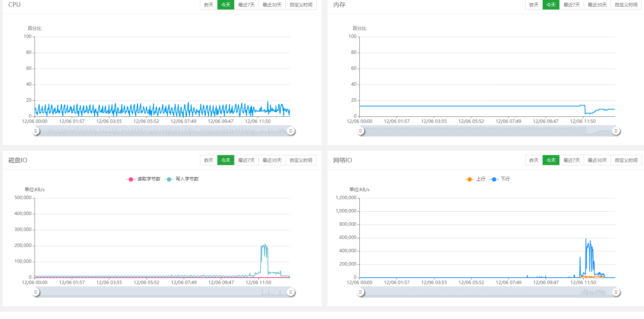Click the CPU panel title
The height and width of the screenshot is (319, 644).
click(x=14, y=5)
